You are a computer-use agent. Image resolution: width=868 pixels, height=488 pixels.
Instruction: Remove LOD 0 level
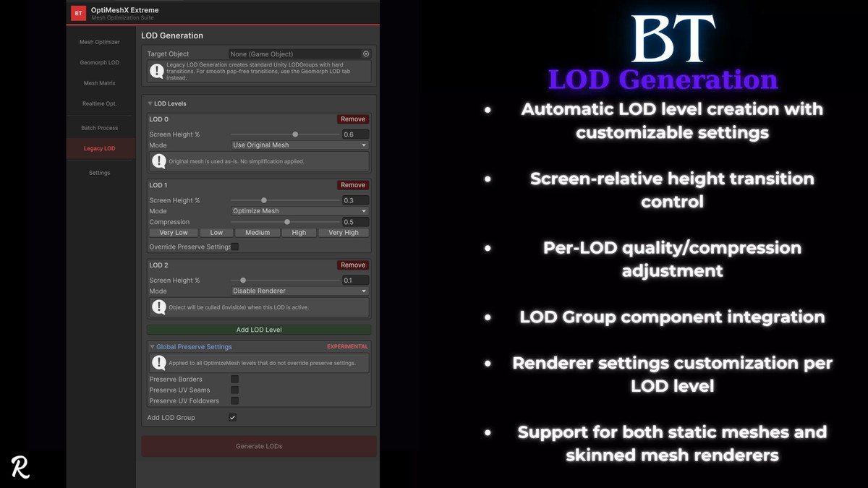click(x=353, y=119)
